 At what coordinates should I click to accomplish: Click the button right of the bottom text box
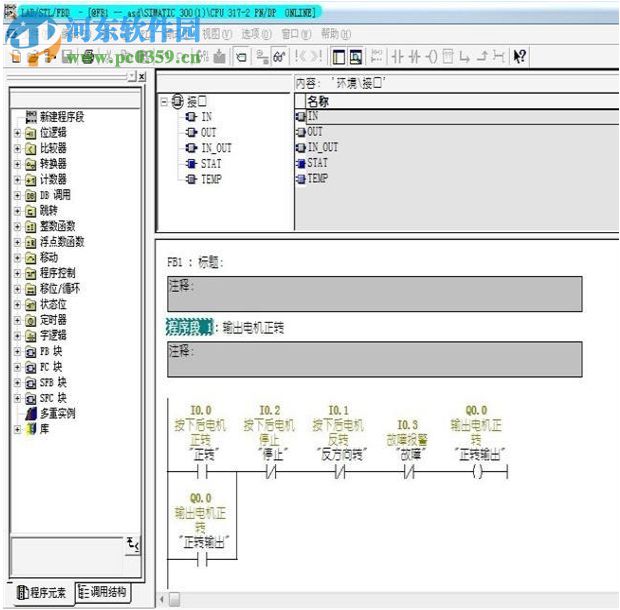click(133, 545)
